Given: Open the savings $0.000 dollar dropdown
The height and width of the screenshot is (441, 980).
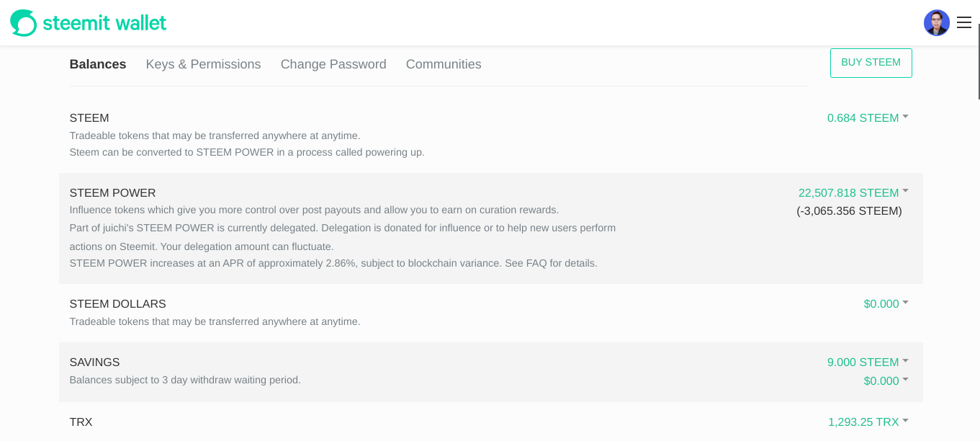Looking at the screenshot, I should [x=885, y=381].
